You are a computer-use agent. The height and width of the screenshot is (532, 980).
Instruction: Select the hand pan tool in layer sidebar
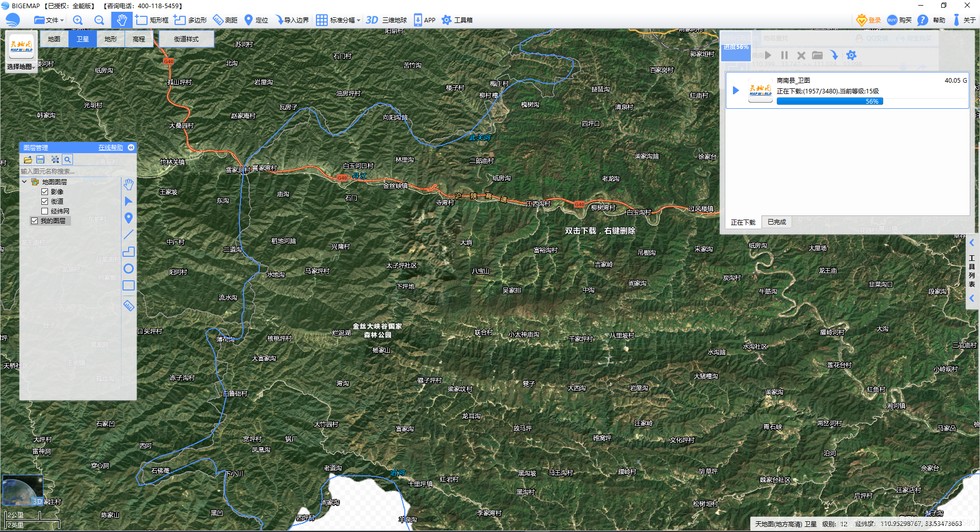tap(129, 184)
